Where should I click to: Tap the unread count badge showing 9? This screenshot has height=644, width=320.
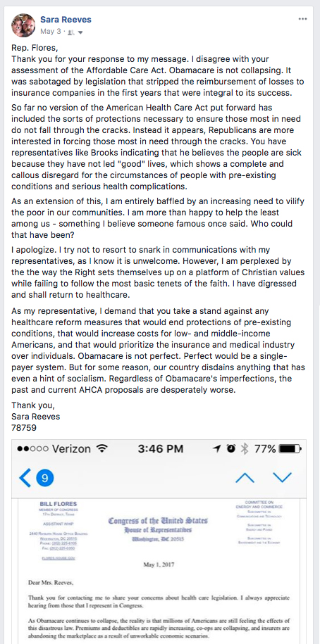pos(45,478)
